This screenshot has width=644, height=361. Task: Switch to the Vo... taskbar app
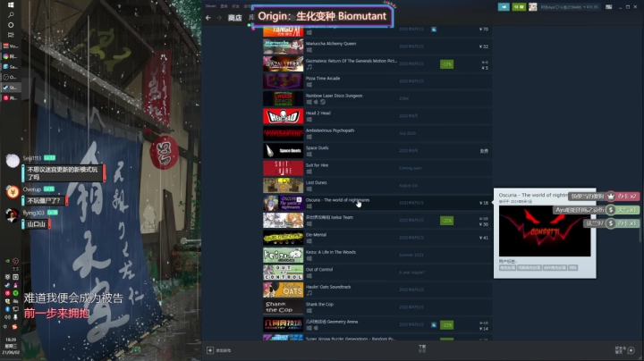tap(10, 46)
